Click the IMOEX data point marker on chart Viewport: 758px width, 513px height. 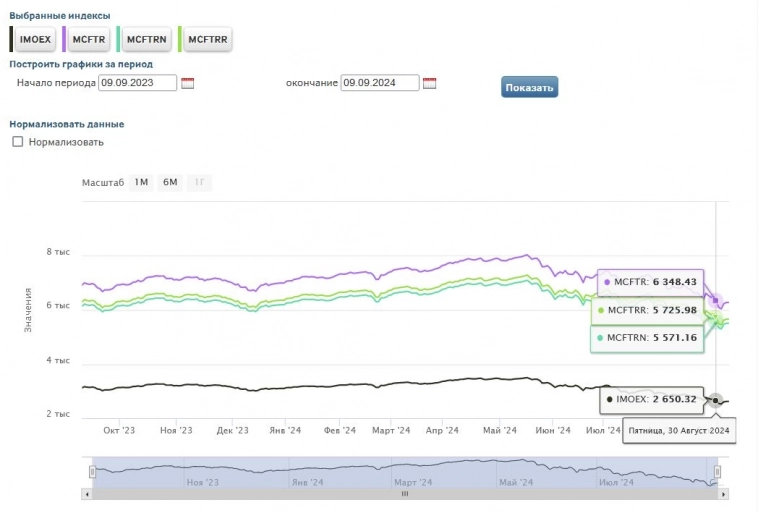716,400
